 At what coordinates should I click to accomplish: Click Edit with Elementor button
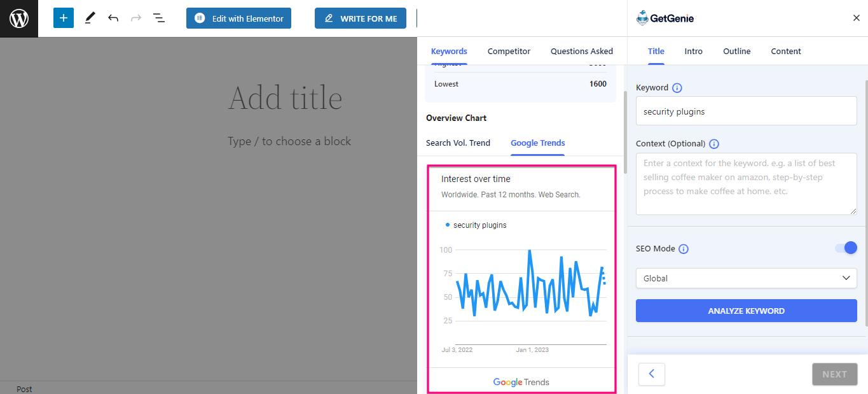pos(238,18)
